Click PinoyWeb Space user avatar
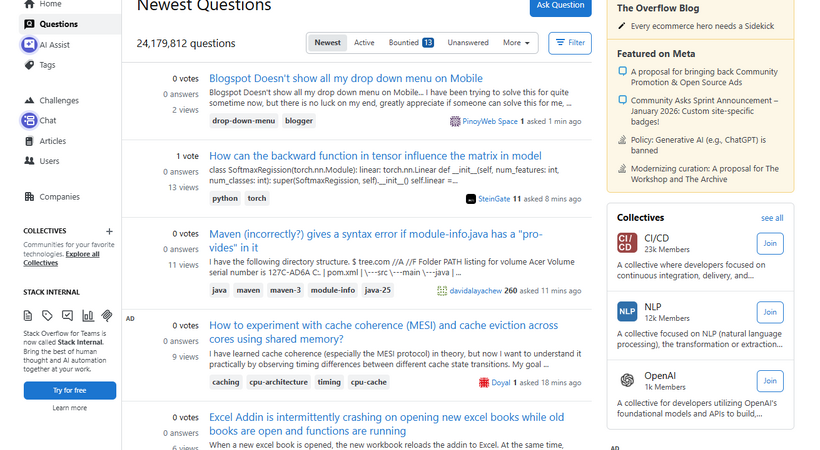Viewport: 820px width, 450px height. (455, 121)
